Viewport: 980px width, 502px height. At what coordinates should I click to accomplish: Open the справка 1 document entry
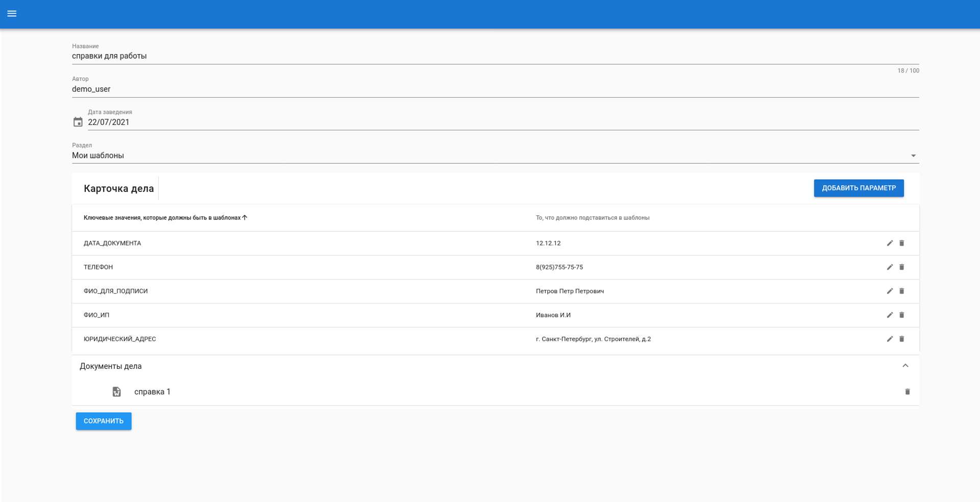click(152, 392)
